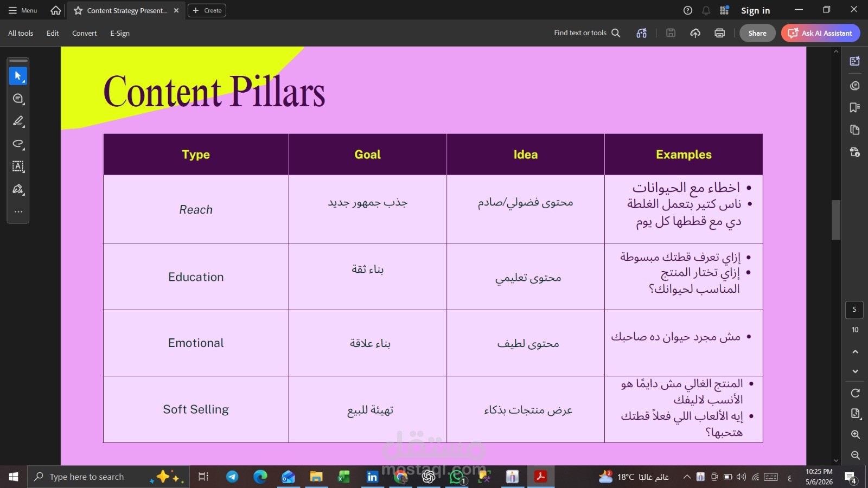Click the Education table cell

pyautogui.click(x=196, y=277)
